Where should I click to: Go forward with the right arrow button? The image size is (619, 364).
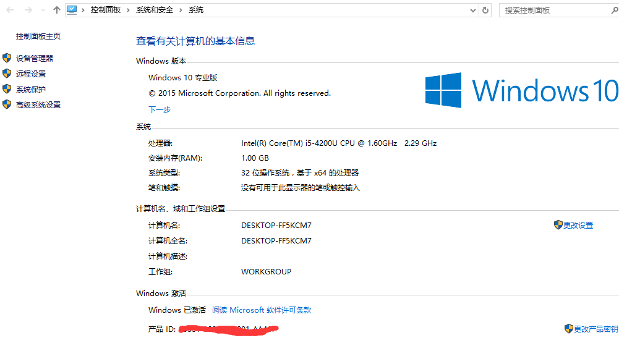[x=28, y=11]
